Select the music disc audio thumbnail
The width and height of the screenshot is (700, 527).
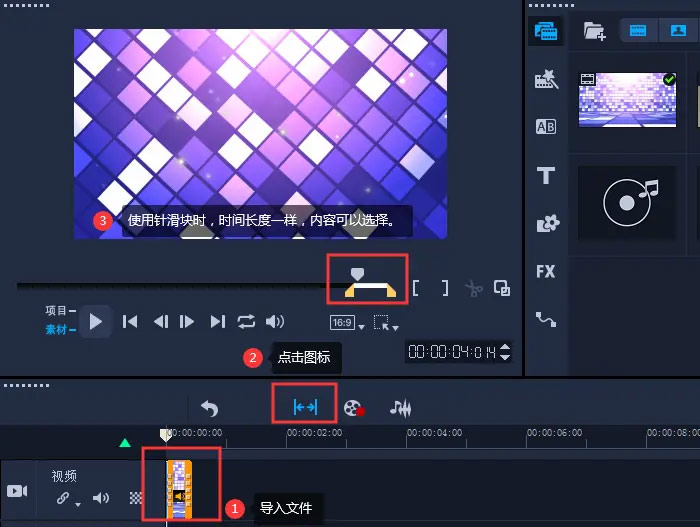[x=627, y=203]
